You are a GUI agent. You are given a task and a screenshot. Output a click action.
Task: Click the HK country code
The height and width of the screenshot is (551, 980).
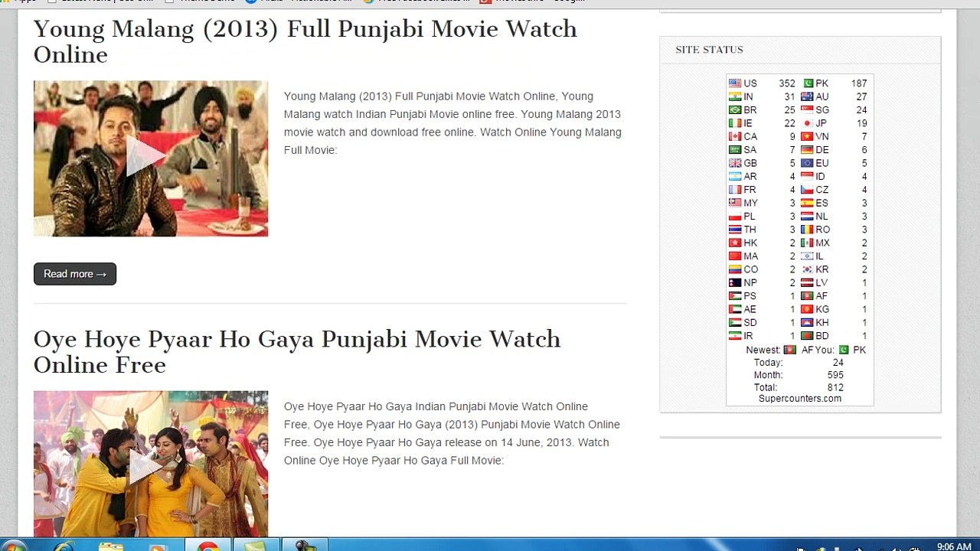(x=750, y=243)
